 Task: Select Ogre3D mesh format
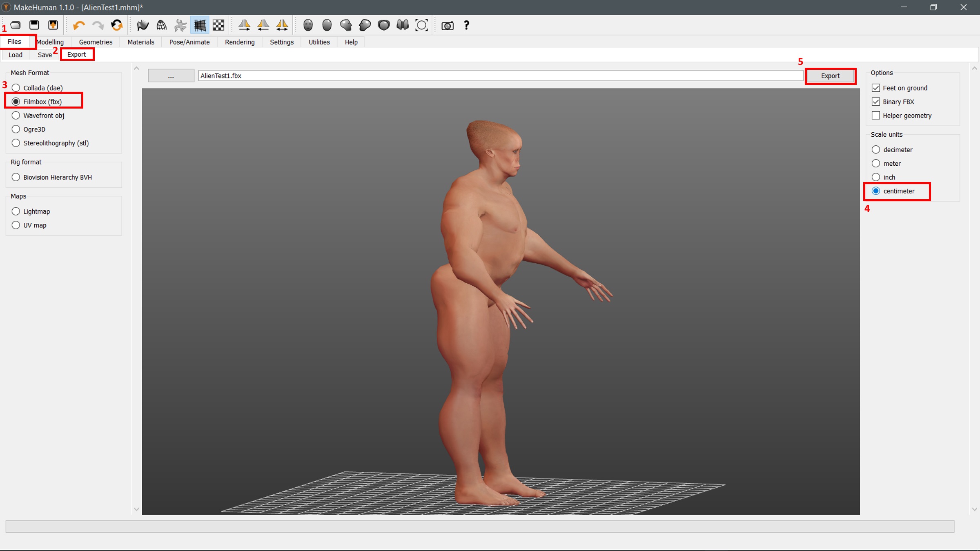[29, 129]
